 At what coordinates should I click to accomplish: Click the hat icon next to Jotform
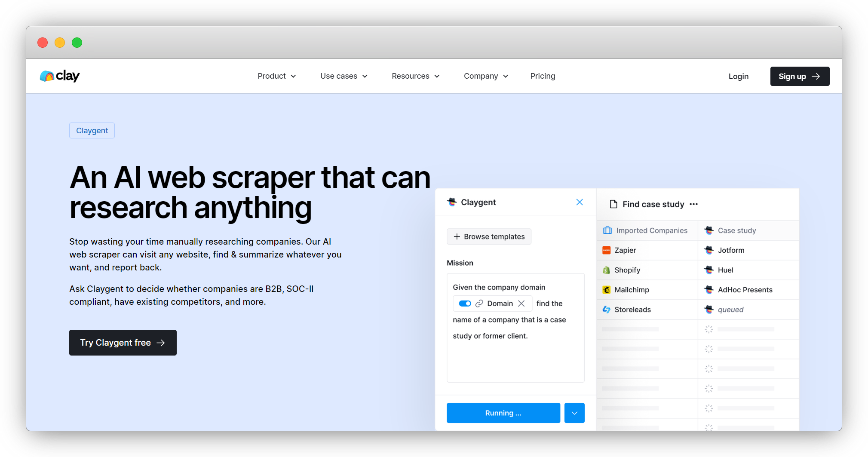709,250
